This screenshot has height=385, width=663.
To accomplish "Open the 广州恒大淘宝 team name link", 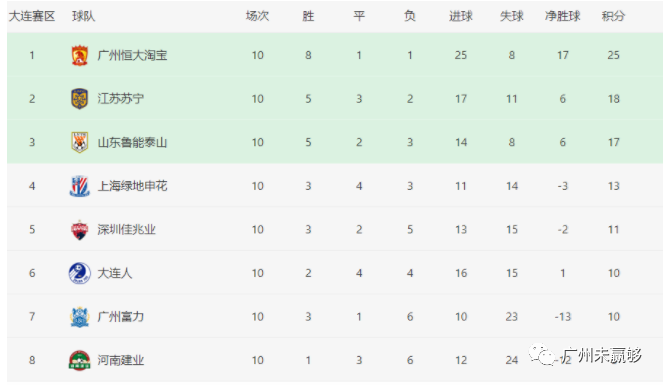I will point(132,55).
